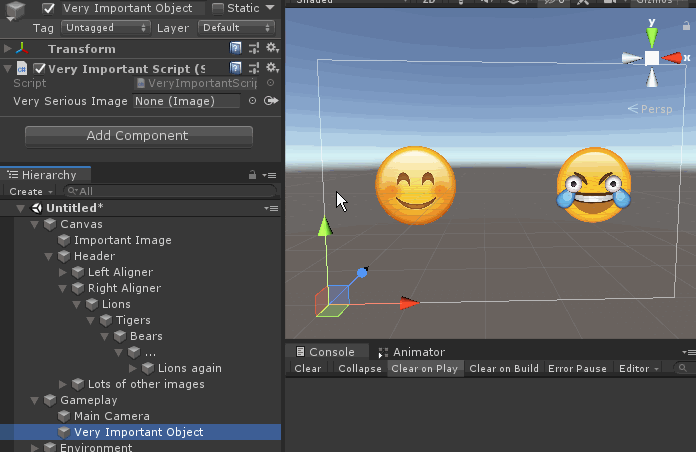Open the Hierarchy panel options menu icon

(x=269, y=175)
